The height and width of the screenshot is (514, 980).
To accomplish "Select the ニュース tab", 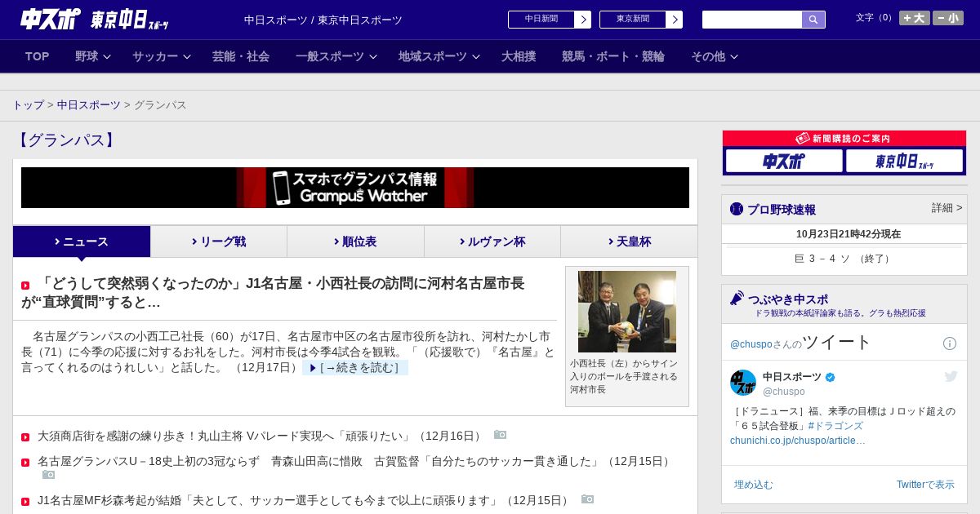I will point(82,241).
